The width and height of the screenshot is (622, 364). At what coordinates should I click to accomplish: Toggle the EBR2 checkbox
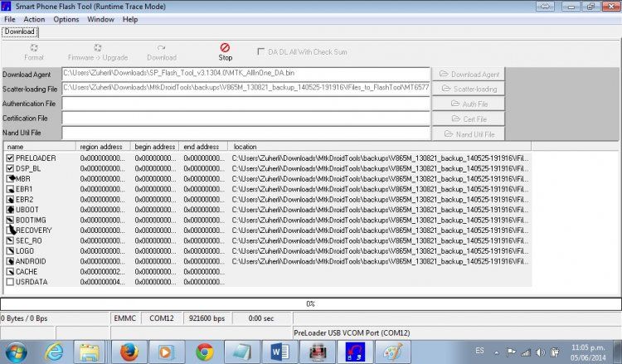pos(10,199)
